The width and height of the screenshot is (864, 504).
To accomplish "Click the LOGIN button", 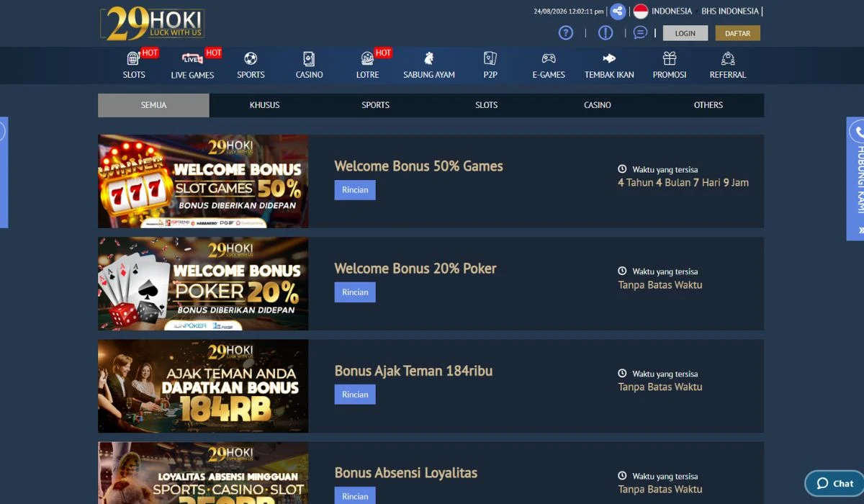I will (x=685, y=33).
